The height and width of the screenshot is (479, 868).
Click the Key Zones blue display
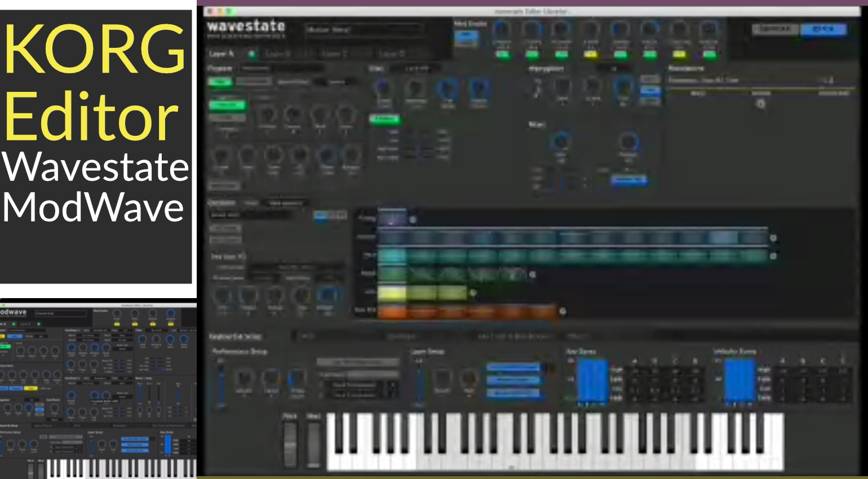click(592, 382)
